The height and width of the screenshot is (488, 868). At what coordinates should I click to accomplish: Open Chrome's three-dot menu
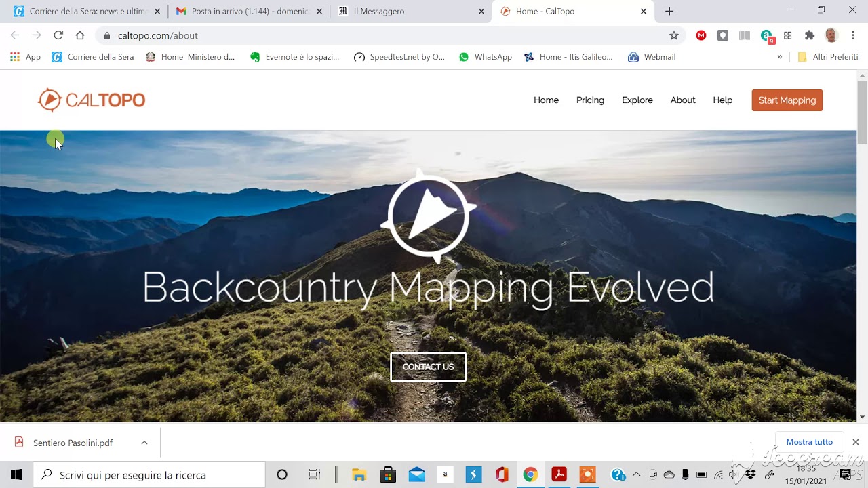853,35
